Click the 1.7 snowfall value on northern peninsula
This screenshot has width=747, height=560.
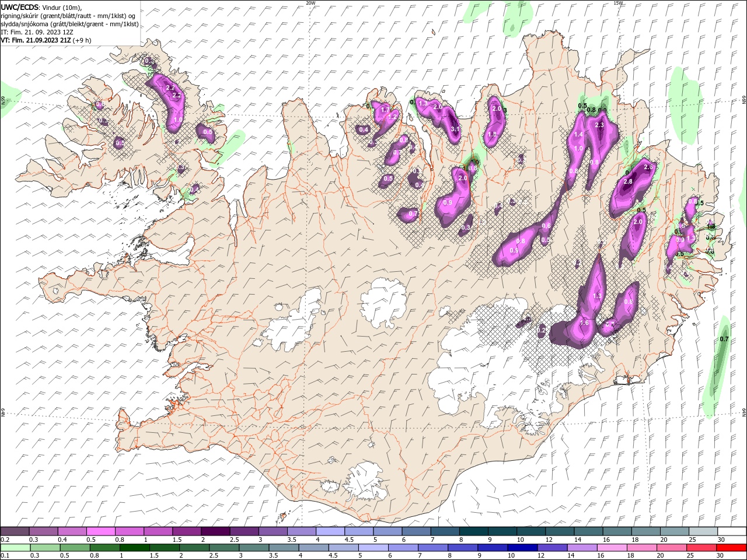tap(385, 110)
